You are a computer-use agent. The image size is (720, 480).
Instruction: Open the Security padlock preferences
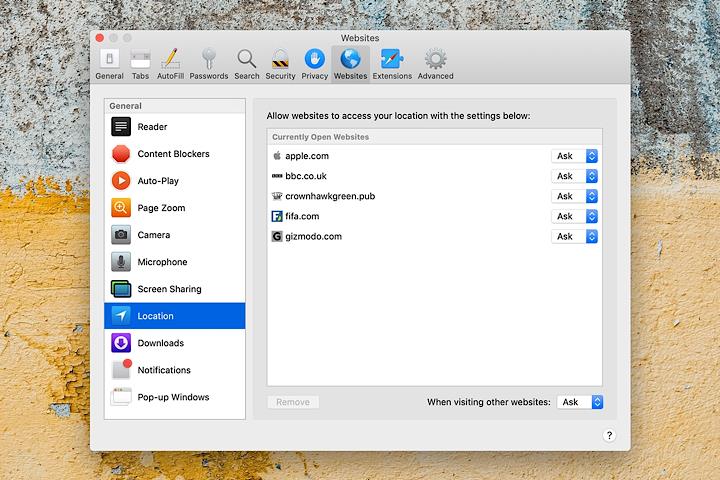(280, 62)
